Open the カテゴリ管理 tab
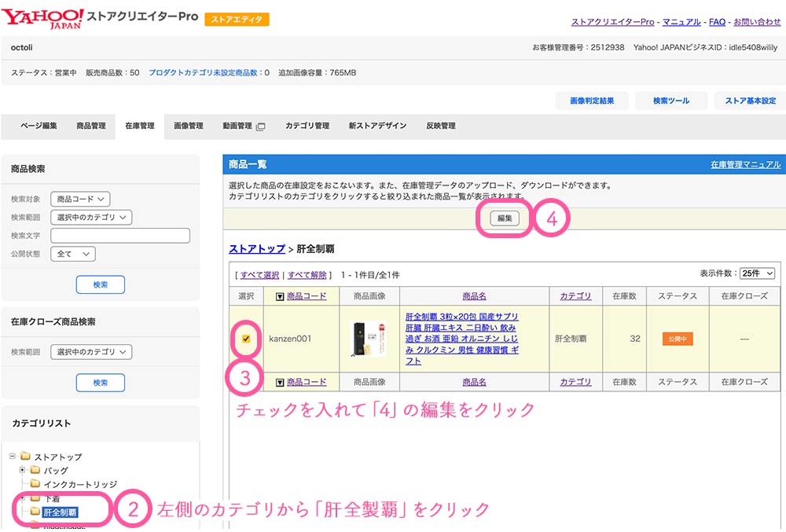 click(307, 126)
